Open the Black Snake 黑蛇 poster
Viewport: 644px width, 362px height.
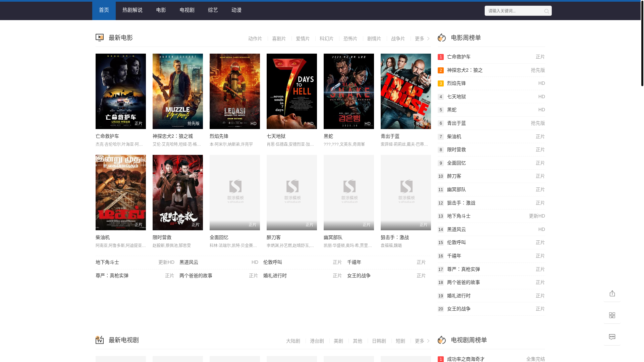coord(349,91)
